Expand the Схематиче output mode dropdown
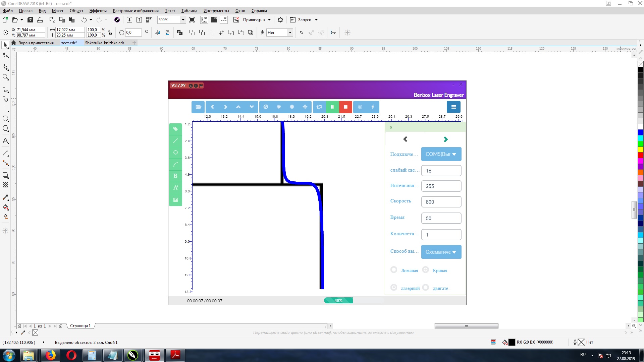Image resolution: width=644 pixels, height=362 pixels. (x=441, y=252)
